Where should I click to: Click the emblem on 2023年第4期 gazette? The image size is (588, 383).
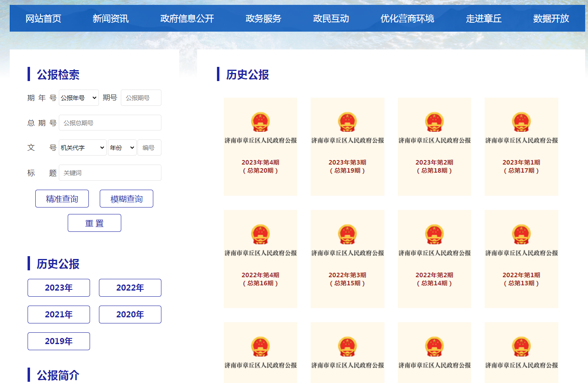click(x=260, y=122)
